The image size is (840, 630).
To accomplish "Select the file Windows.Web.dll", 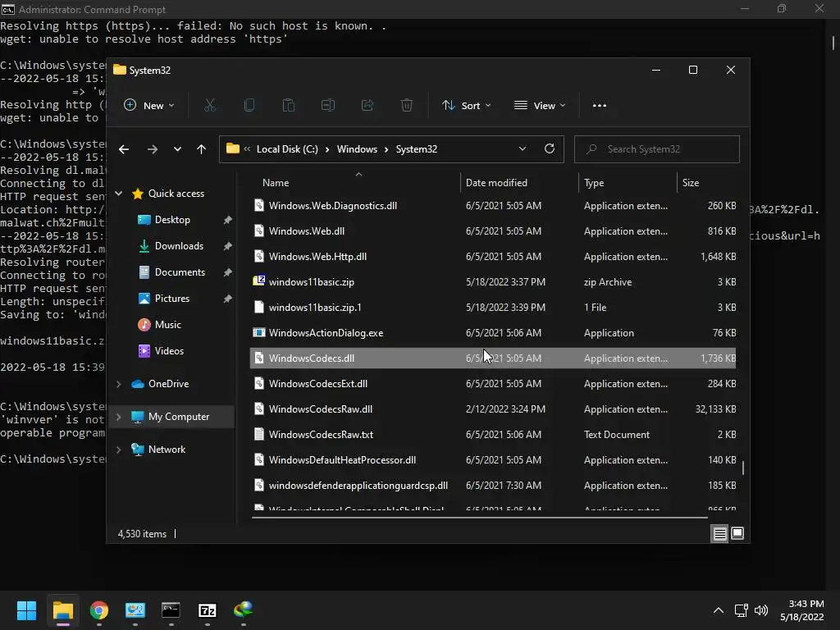I will [493, 231].
